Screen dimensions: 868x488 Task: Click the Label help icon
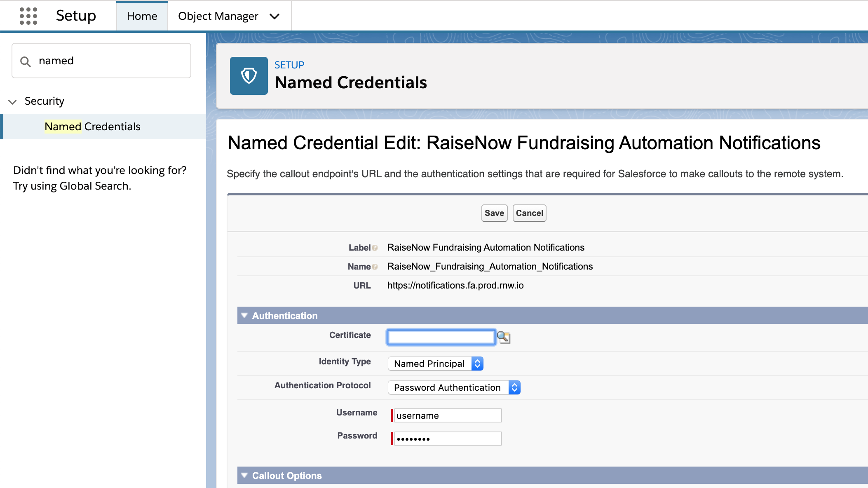375,248
